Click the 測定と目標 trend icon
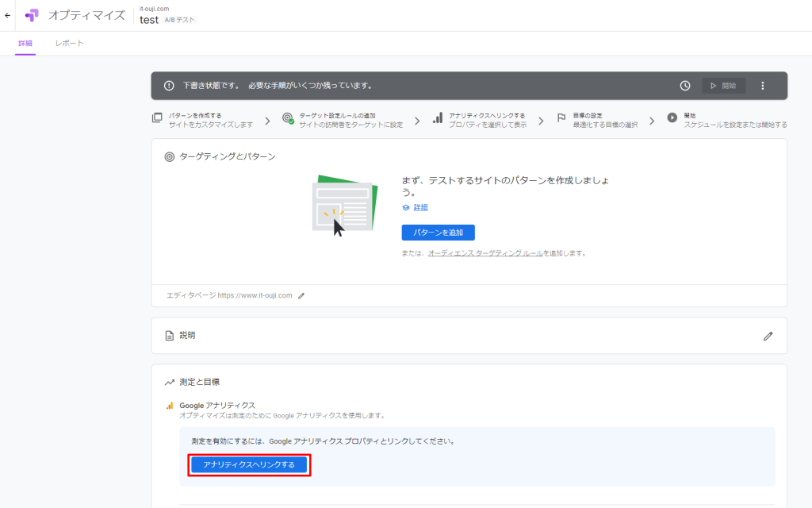The height and width of the screenshot is (508, 812). point(170,382)
